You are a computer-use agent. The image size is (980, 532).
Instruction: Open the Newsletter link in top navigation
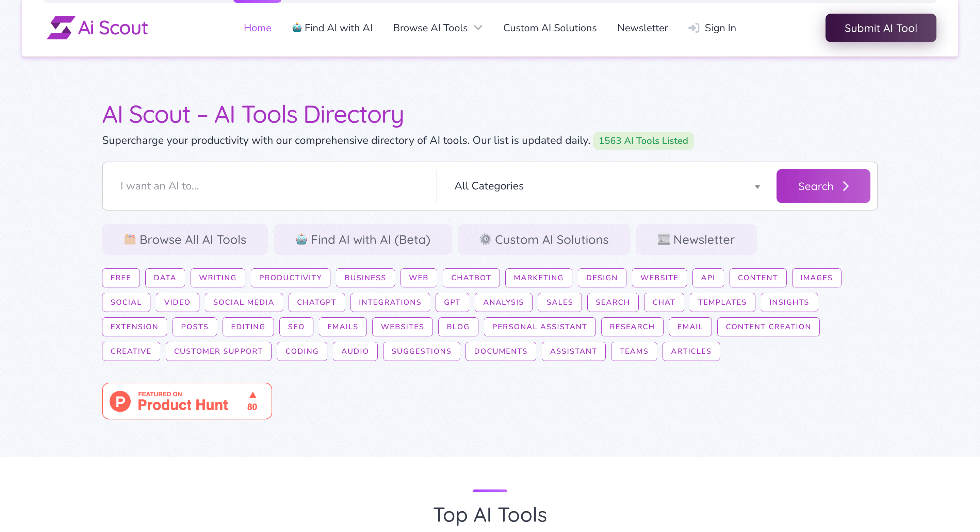[x=642, y=28]
